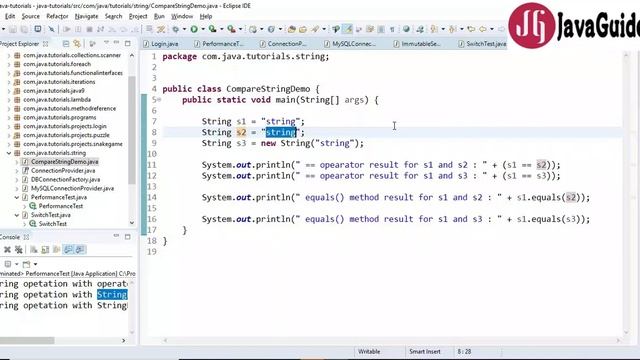Minimize the Project Explorer view
The height and width of the screenshot is (360, 640).
pos(116,42)
